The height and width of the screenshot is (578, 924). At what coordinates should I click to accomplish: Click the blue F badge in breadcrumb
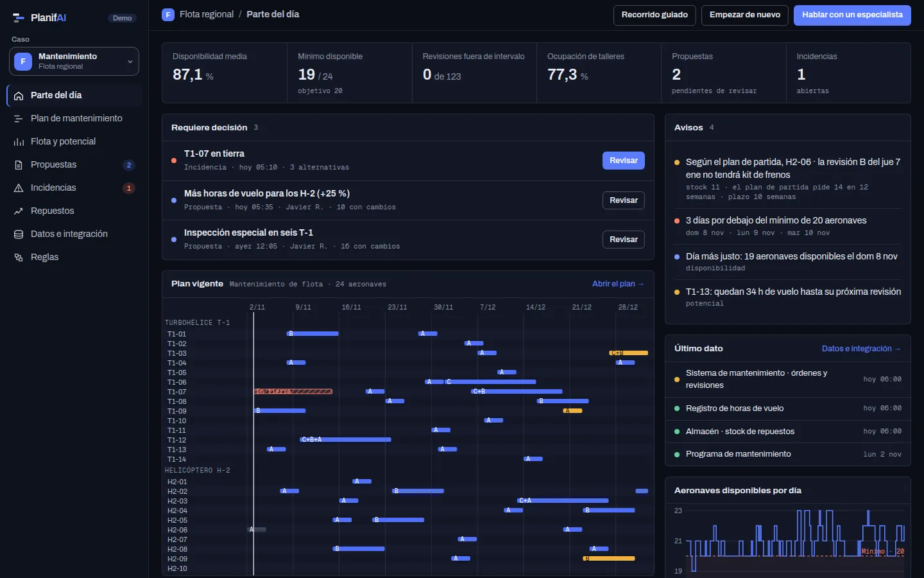168,15
